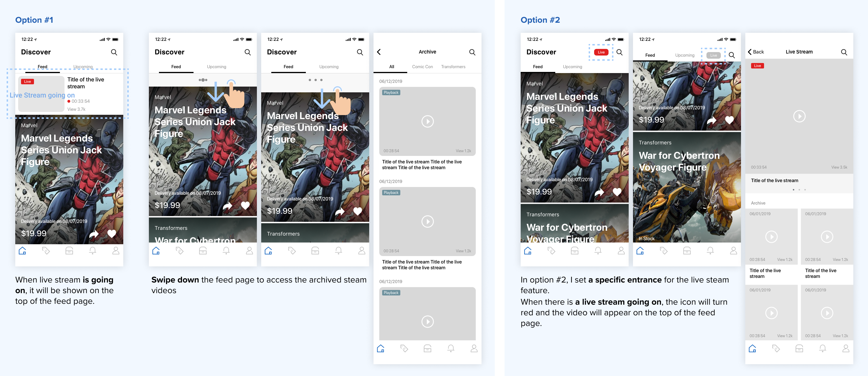Open the red Live button in Discover header
Viewport: 868px width, 376px height.
pos(601,52)
